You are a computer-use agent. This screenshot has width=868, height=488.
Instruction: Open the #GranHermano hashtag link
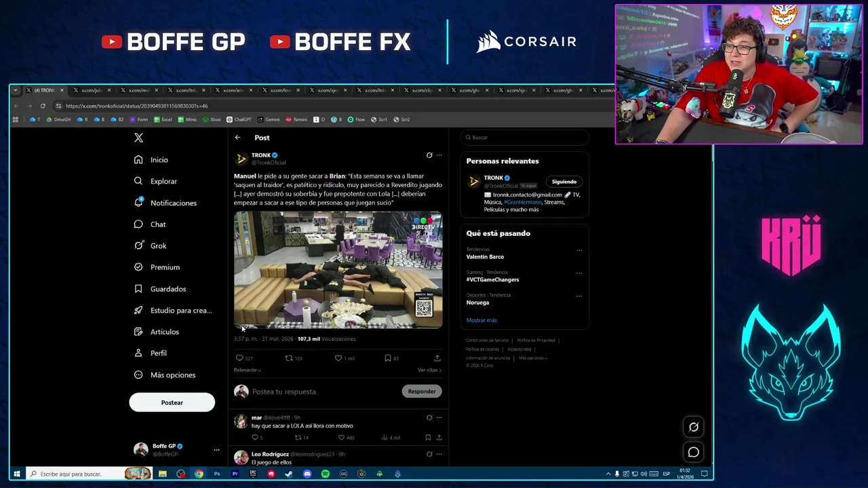tap(522, 202)
